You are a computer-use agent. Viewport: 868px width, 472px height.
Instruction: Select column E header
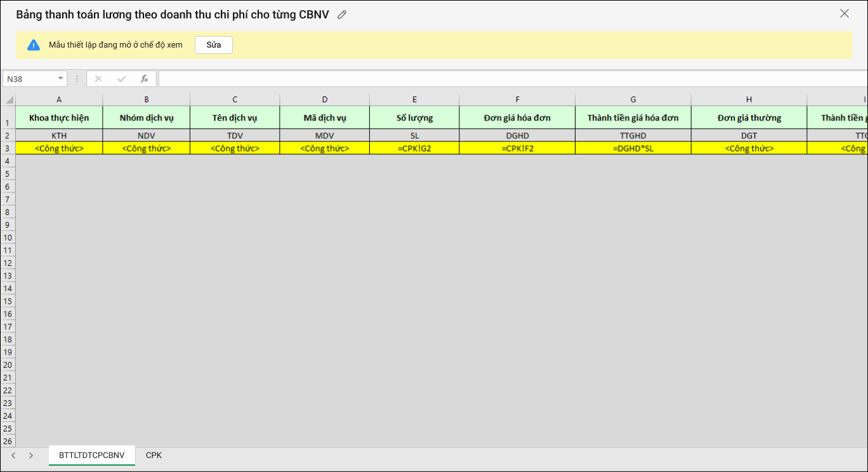[414, 100]
